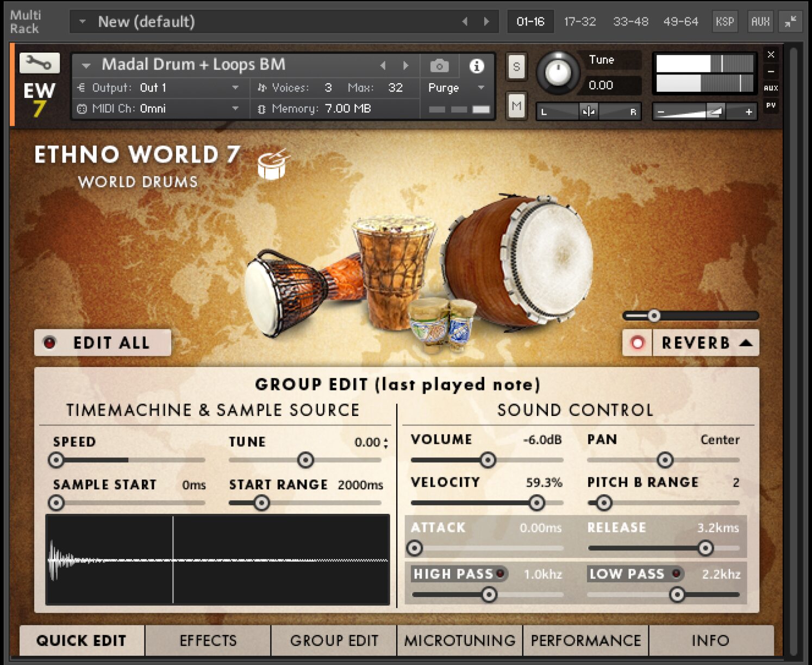Viewport: 812px width, 665px height.
Task: Open the Output Out 1 dropdown
Action: pyautogui.click(x=235, y=88)
